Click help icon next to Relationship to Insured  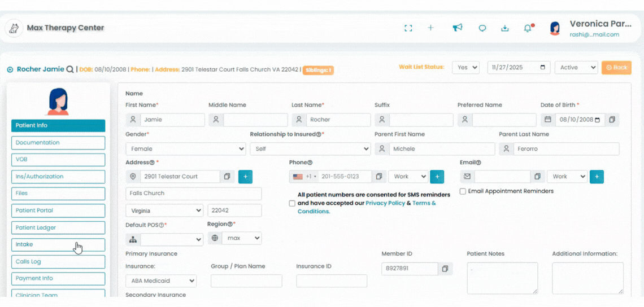pyautogui.click(x=319, y=134)
